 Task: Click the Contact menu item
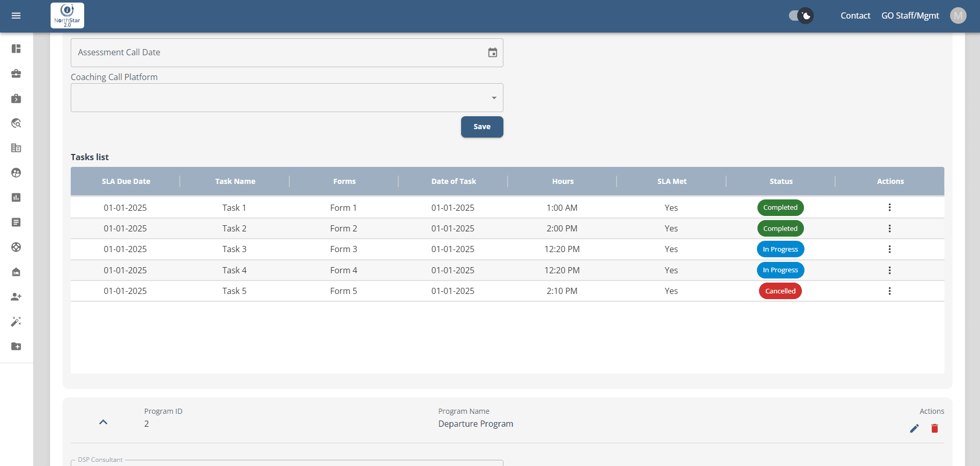coord(855,15)
